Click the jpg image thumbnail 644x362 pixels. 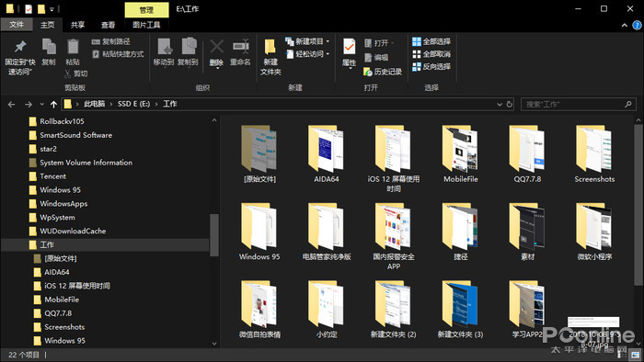coord(593,322)
